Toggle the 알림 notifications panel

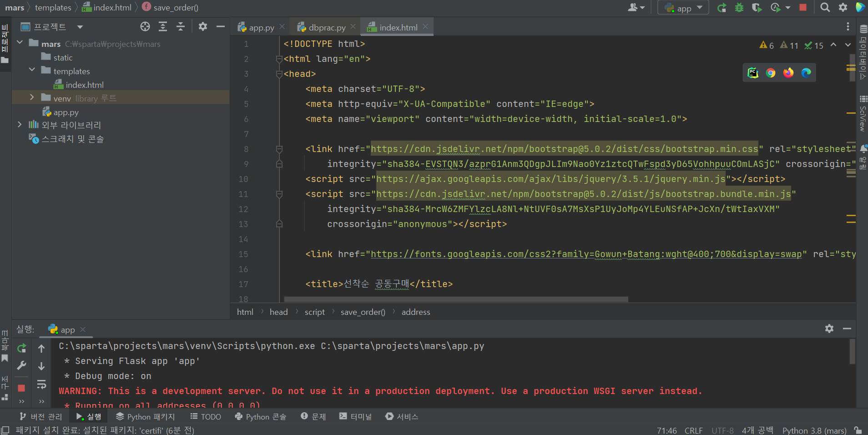[x=863, y=157]
